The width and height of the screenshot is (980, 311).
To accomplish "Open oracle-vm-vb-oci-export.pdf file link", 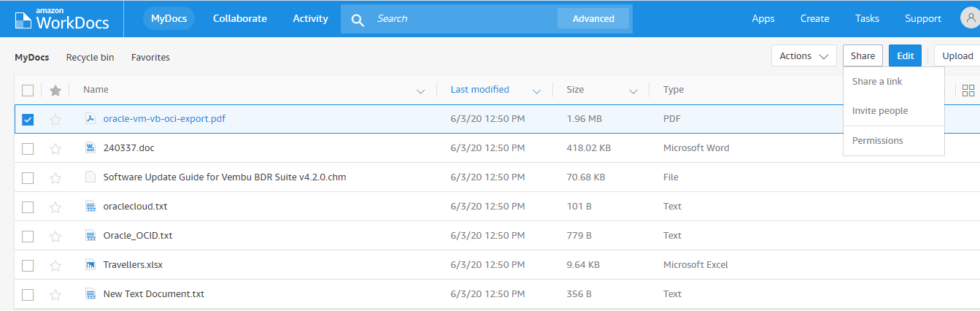I will [x=164, y=118].
